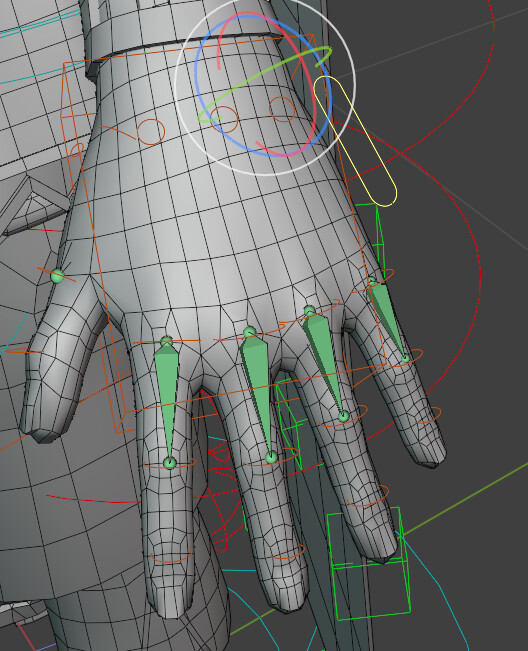Select the orange ring around the middle fingertip

tap(288, 552)
